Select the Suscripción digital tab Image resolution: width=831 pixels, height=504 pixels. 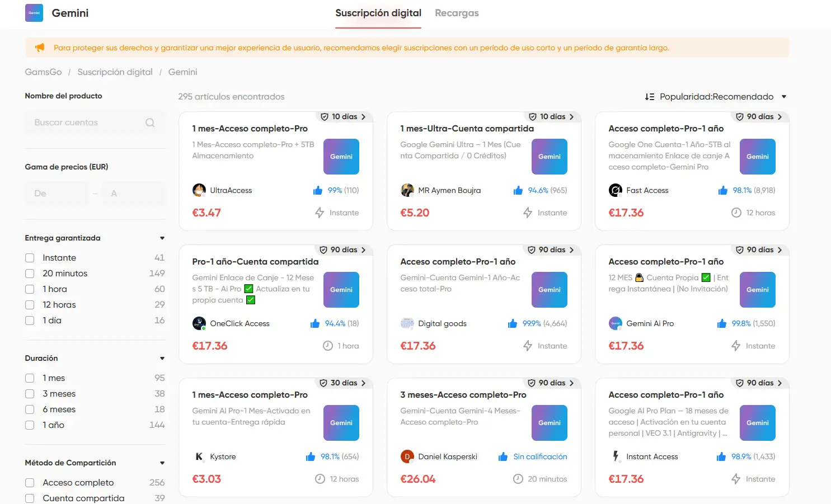(378, 13)
